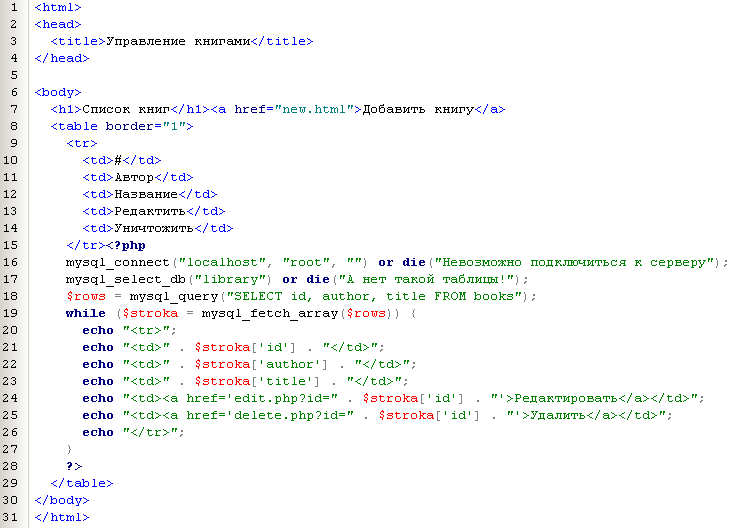Click the closing </table> tag
Screen dimensions: 752x528
point(82,483)
